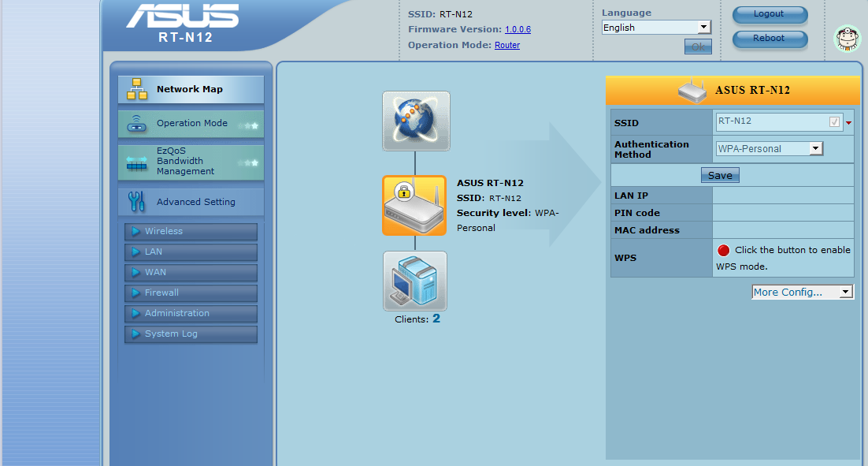Screen dimensions: 868x466
Task: Click the Internet globe icon
Action: click(x=416, y=121)
